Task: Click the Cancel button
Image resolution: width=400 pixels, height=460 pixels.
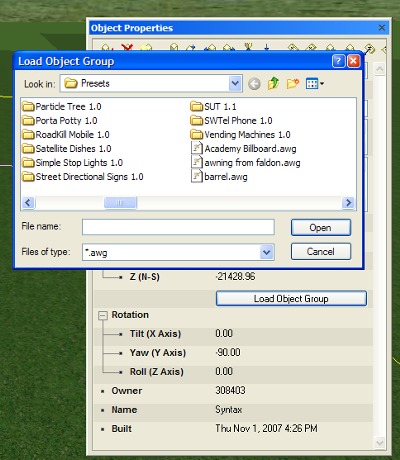Action: tap(321, 251)
